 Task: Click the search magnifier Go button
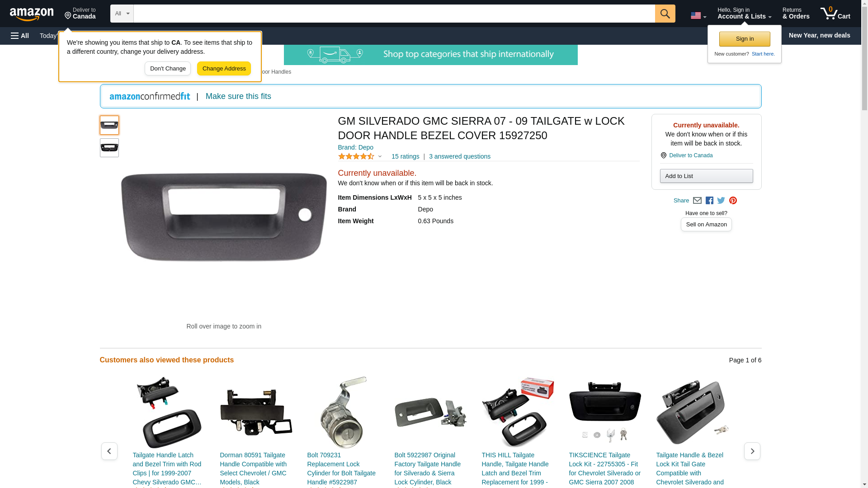665,14
